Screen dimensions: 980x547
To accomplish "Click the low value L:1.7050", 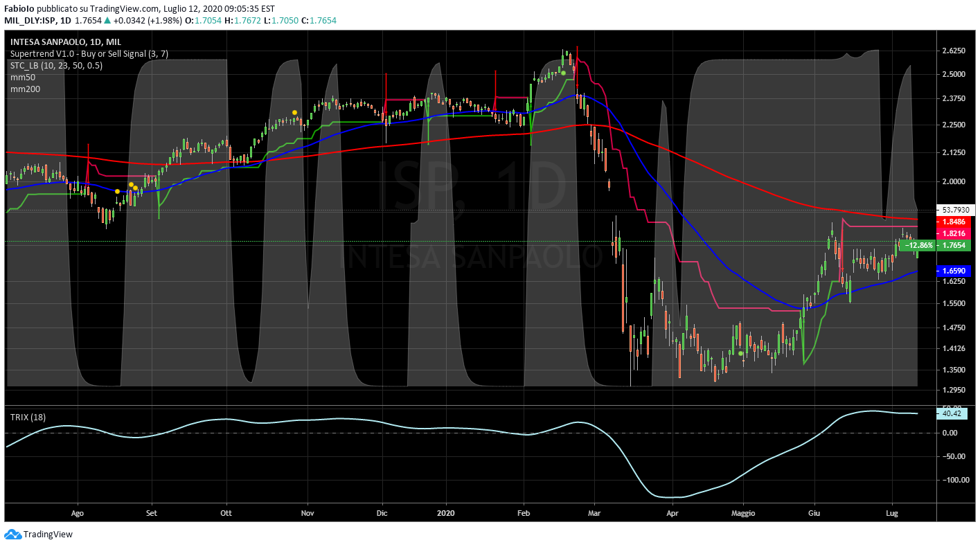I will (280, 21).
